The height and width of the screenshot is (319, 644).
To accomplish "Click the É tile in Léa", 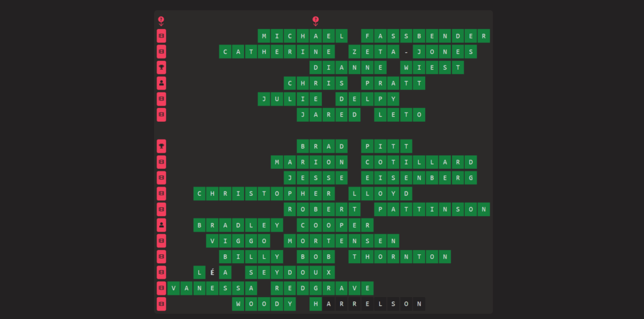I will click(x=213, y=273).
